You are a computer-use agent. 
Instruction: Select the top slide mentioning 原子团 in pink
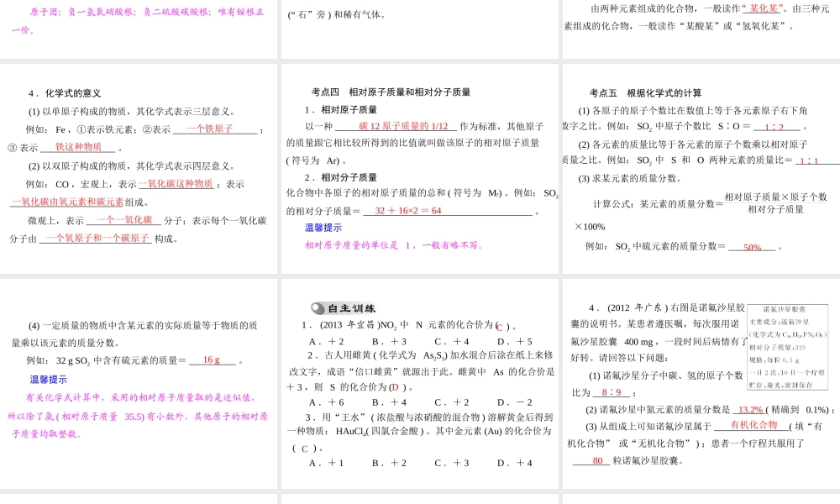[139, 29]
